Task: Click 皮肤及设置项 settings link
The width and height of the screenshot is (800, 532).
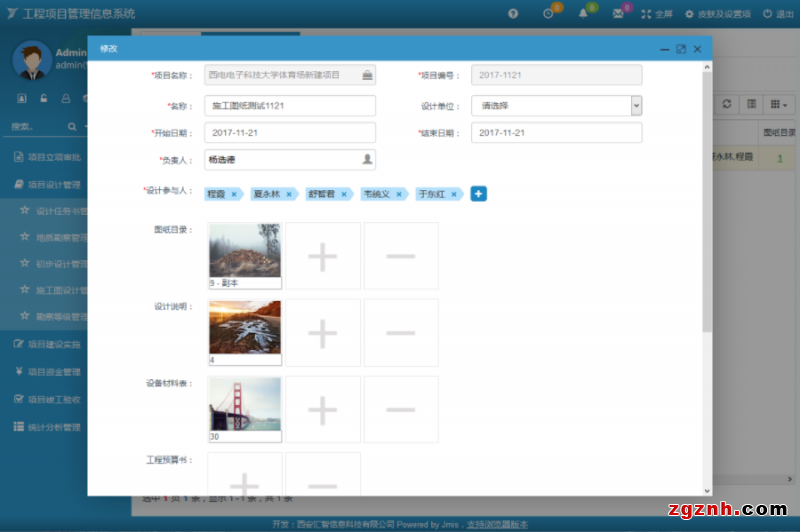Action: (717, 14)
